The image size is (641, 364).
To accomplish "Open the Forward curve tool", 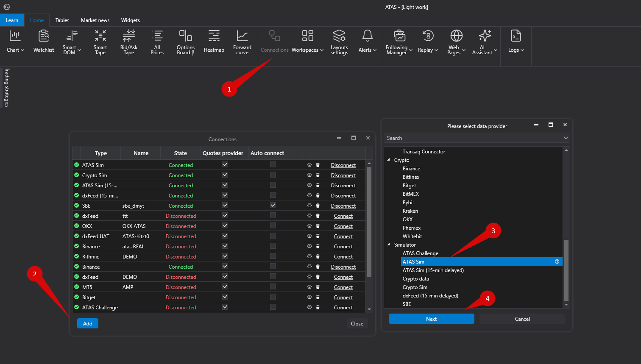I will point(242,42).
